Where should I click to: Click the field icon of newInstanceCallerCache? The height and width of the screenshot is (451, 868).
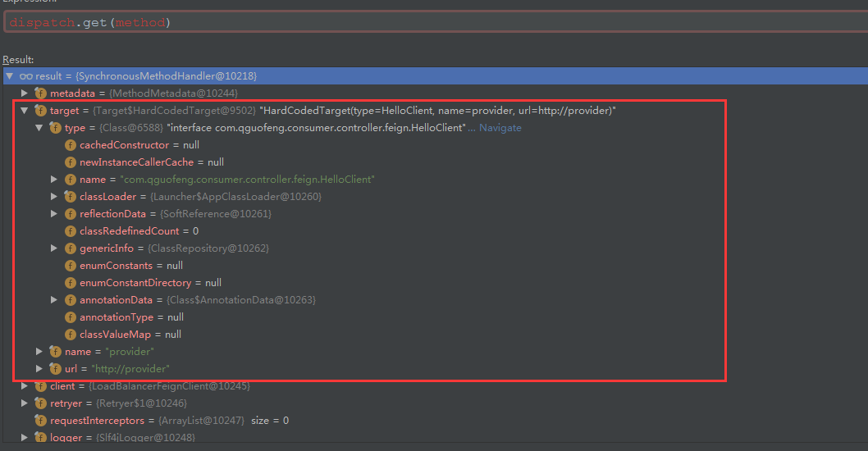[x=71, y=162]
